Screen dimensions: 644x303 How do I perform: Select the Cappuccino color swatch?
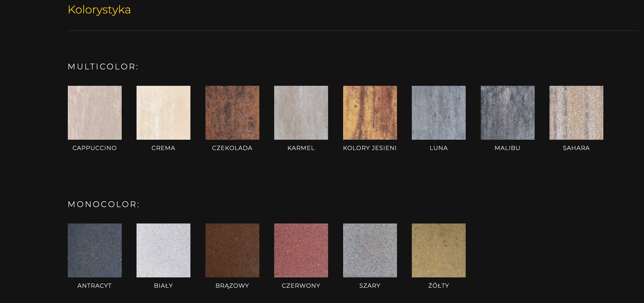point(95,113)
